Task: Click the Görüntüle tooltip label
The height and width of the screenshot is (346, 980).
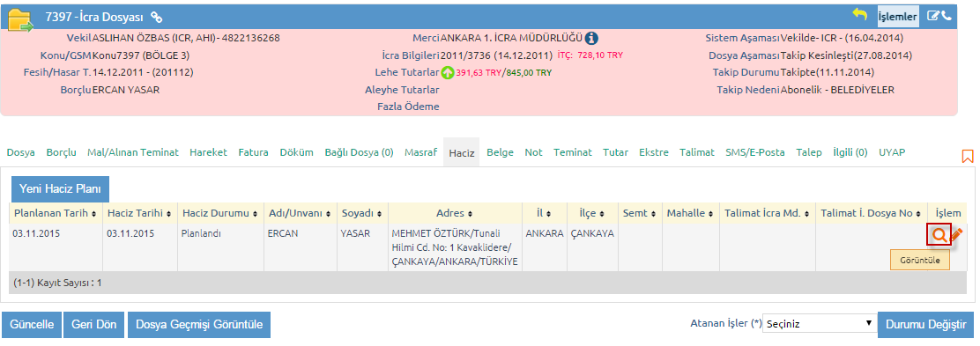Action: coord(920,260)
